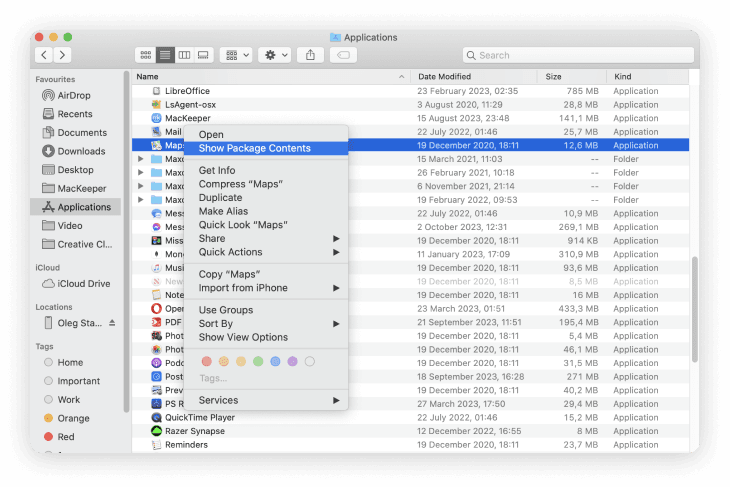Viewport: 730px width, 487px height.
Task: Expand the first Maxon folder disclosure triangle
Action: pyautogui.click(x=141, y=159)
